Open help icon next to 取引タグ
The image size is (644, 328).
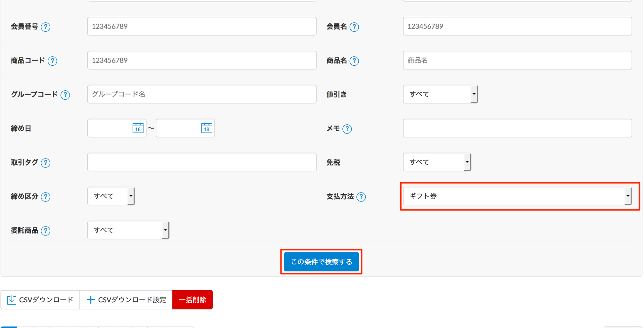pyautogui.click(x=46, y=163)
